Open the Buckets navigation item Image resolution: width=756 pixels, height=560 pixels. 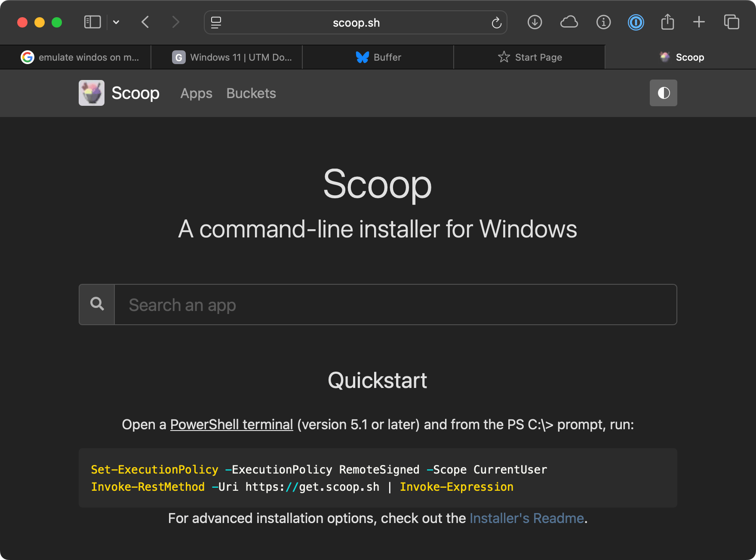click(x=251, y=93)
